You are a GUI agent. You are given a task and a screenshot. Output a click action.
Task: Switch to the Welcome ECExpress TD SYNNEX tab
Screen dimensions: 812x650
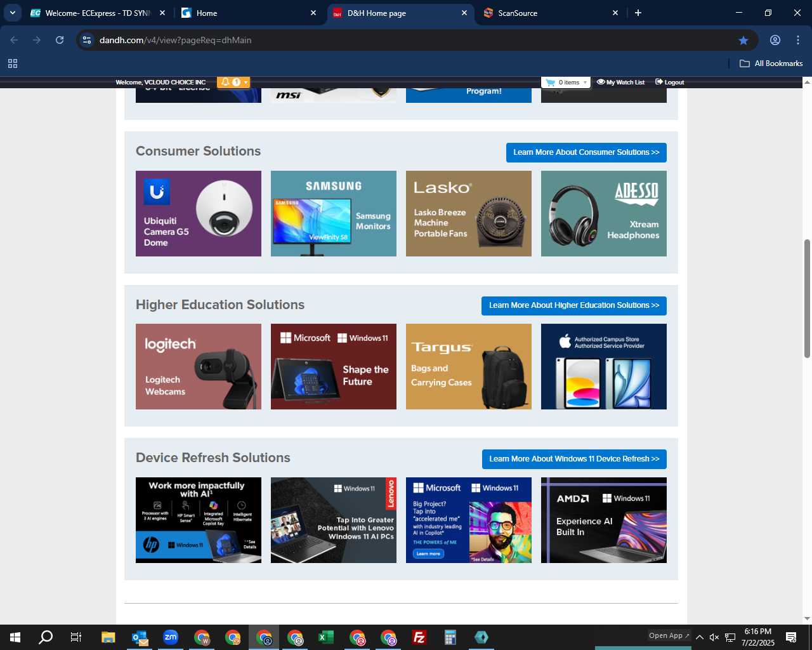click(x=98, y=13)
